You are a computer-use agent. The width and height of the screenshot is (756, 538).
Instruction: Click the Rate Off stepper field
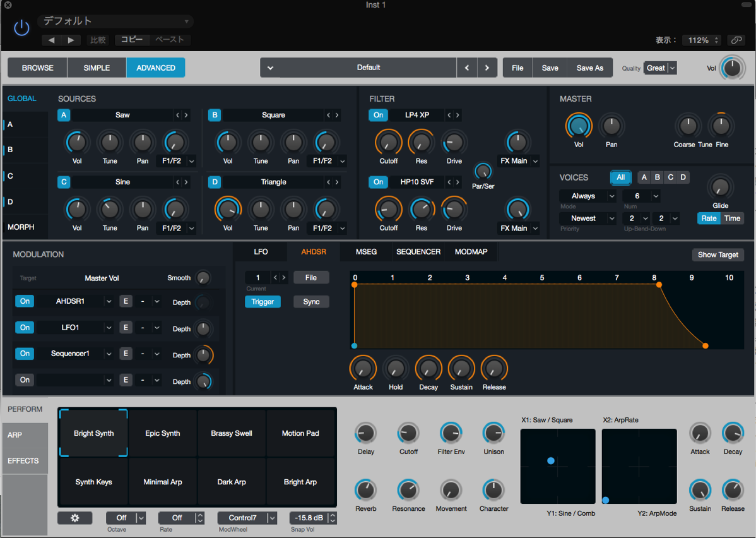[181, 518]
